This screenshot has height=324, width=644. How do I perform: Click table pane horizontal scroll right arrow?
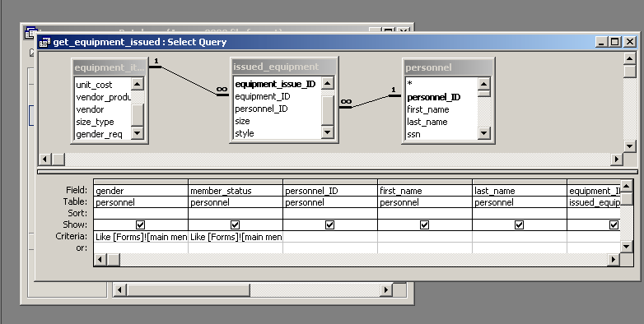[x=617, y=159]
